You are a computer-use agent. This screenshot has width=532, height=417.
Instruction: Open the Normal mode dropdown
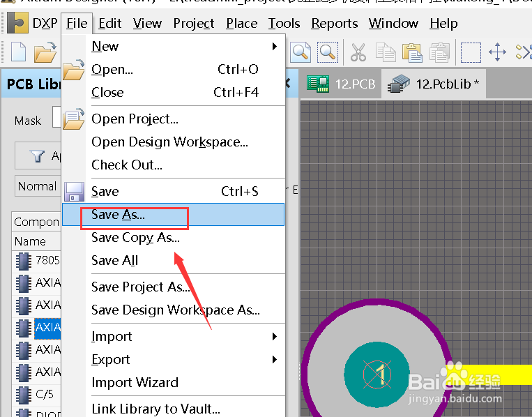tap(38, 186)
